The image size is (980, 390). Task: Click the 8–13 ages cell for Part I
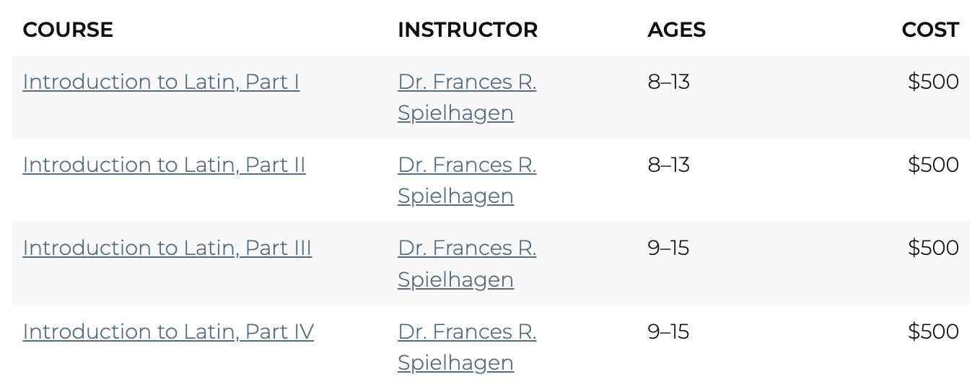pyautogui.click(x=668, y=82)
